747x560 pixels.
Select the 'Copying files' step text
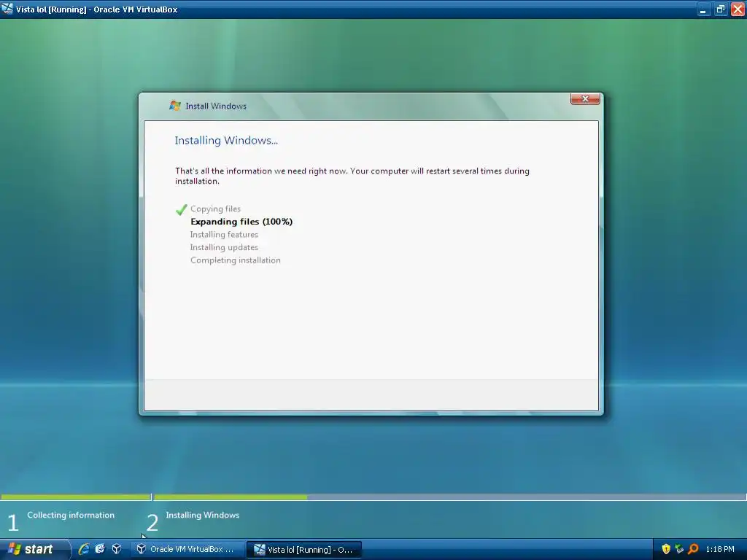[215, 209]
